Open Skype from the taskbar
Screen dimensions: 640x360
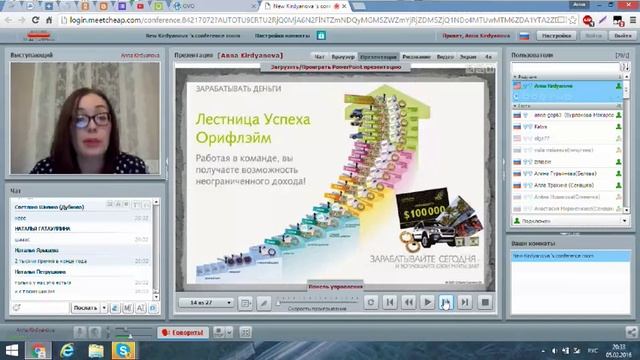(123, 351)
